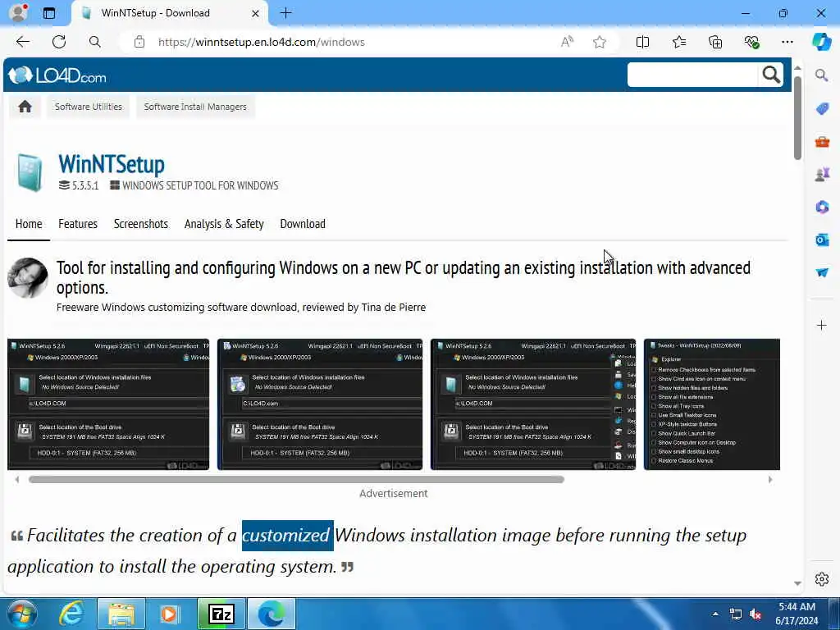Open the Software Install Managers breadcrumb
This screenshot has height=630, width=840.
[x=195, y=107]
